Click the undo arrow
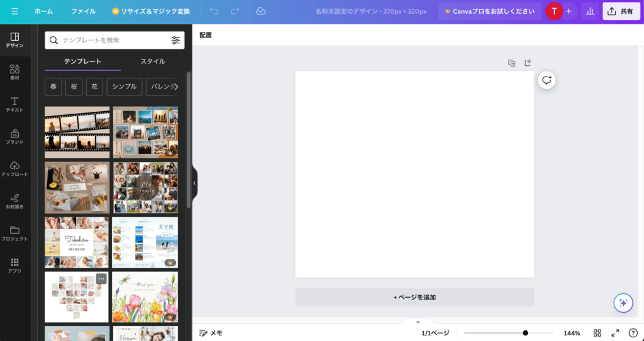 tap(214, 11)
